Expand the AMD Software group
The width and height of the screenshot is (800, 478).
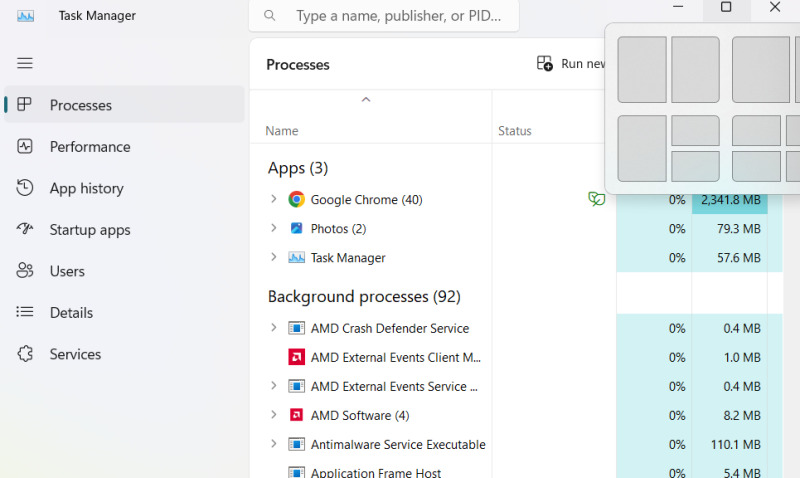coord(273,415)
